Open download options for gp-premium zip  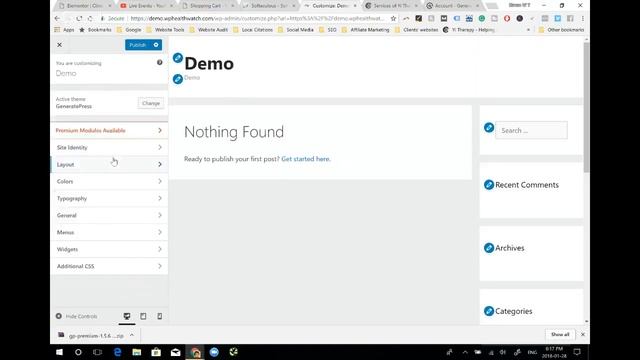click(x=132, y=335)
